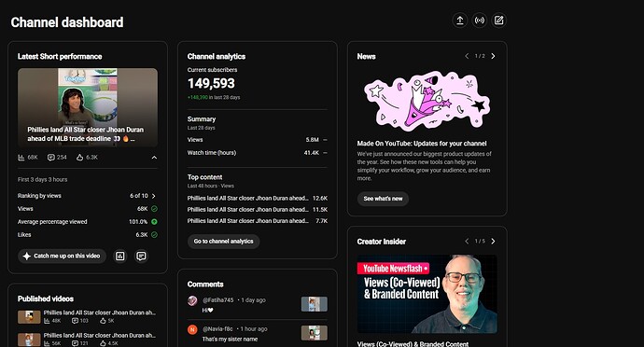Open YouTube Newsflash Creator Insider video thumbnail

coord(427,294)
